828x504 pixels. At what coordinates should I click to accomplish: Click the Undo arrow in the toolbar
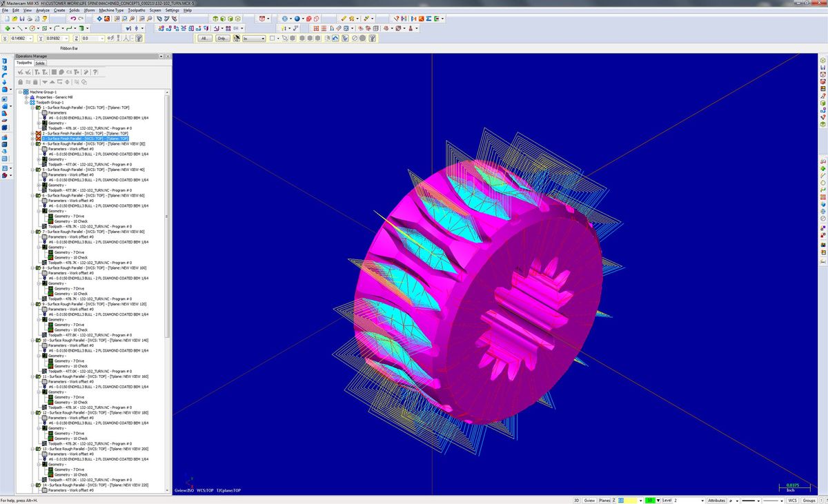[72, 19]
